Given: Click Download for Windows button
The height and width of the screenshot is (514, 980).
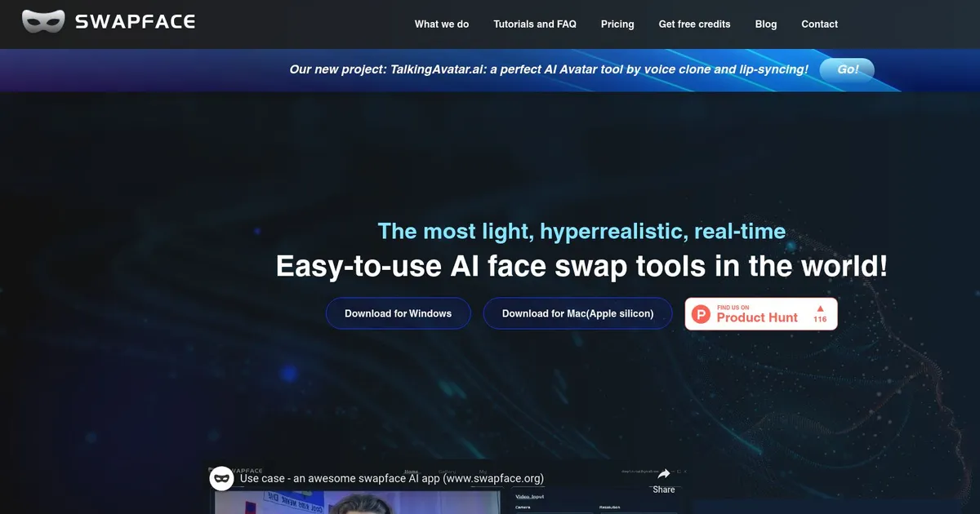Looking at the screenshot, I should [x=399, y=313].
